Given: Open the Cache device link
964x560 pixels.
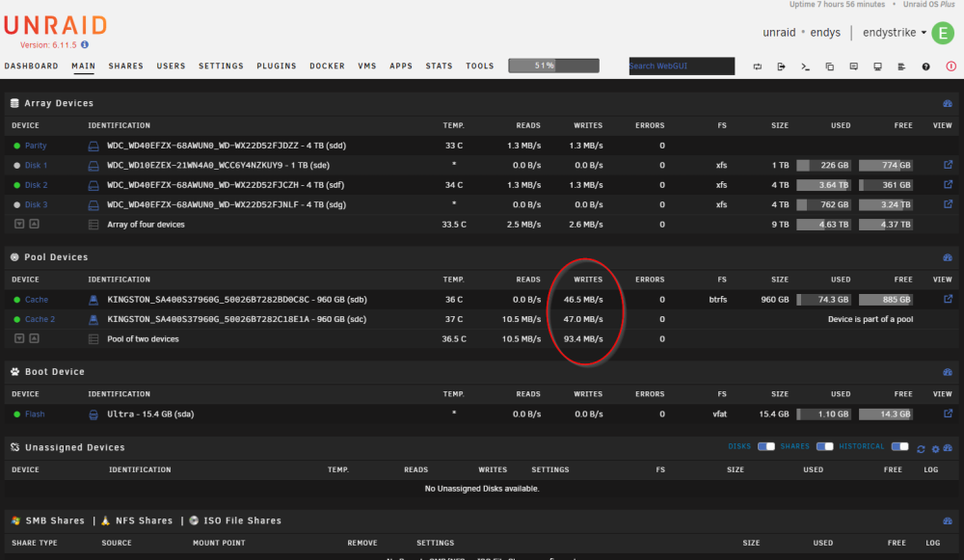Looking at the screenshot, I should click(x=37, y=300).
